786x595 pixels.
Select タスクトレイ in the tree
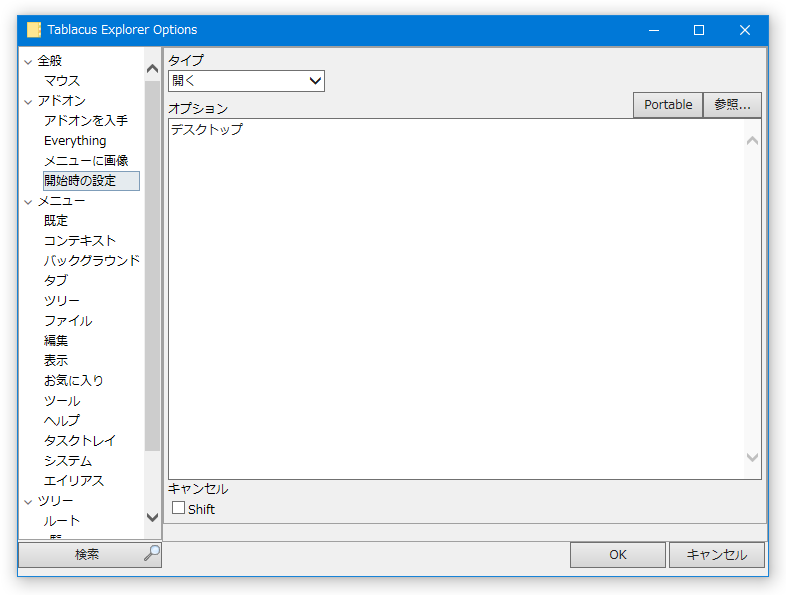[x=80, y=441]
